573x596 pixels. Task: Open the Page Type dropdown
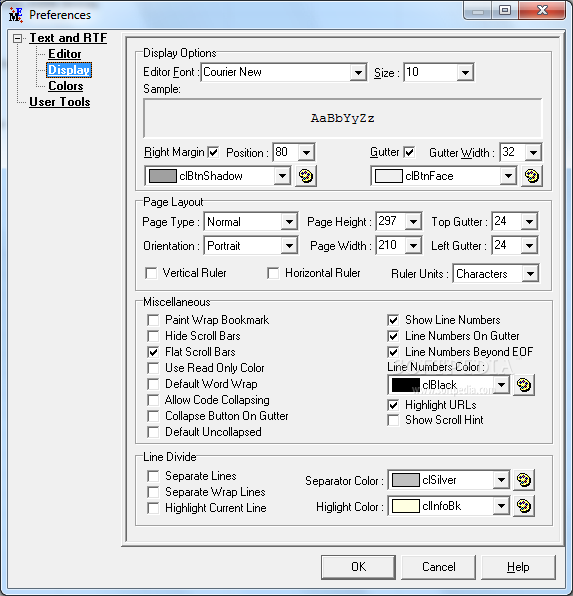[x=289, y=222]
